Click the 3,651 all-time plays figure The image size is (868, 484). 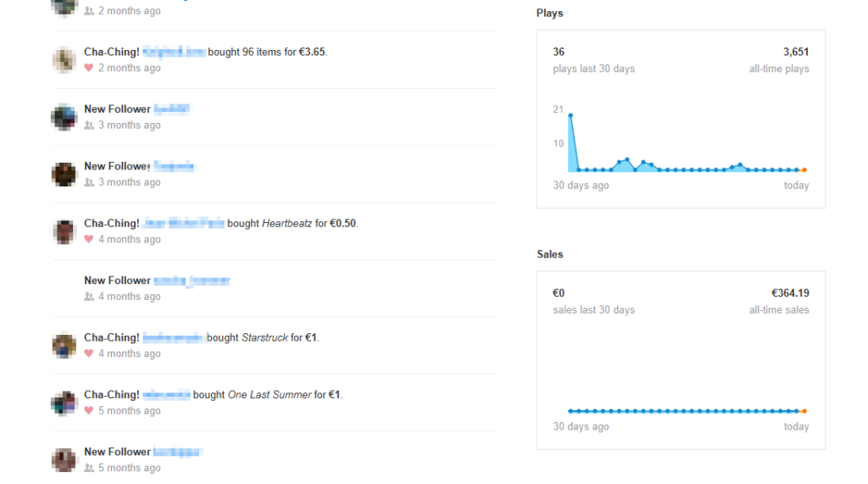click(x=796, y=53)
